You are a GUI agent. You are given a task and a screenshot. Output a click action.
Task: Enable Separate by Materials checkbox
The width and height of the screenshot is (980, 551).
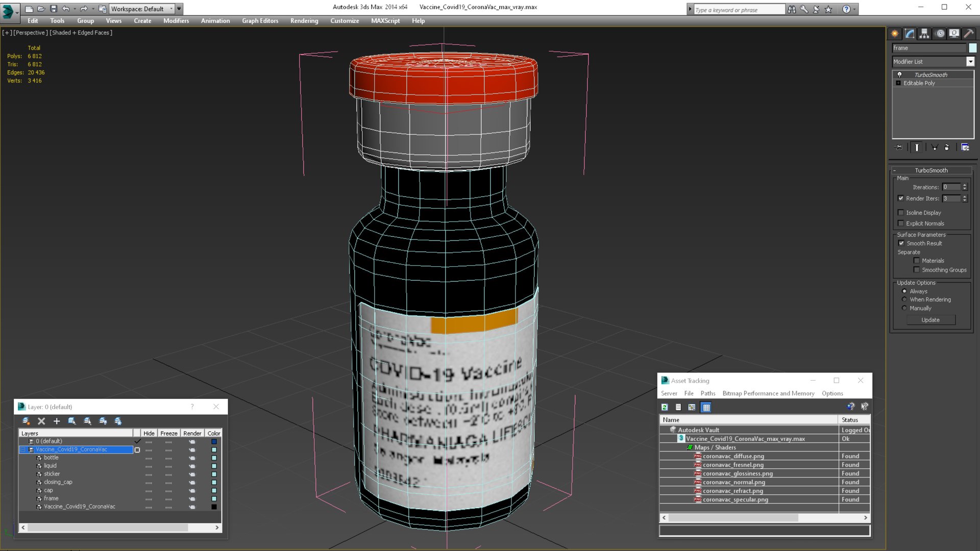coord(917,261)
